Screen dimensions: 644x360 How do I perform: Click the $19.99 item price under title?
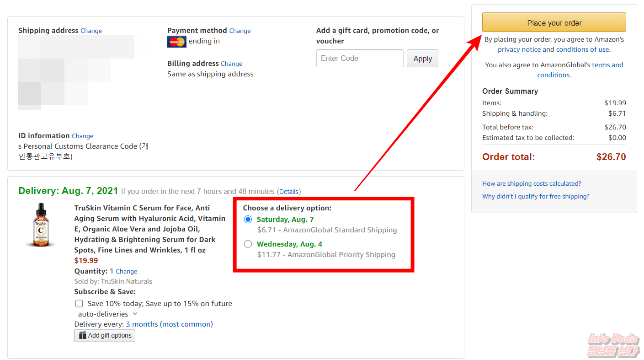[x=86, y=261]
